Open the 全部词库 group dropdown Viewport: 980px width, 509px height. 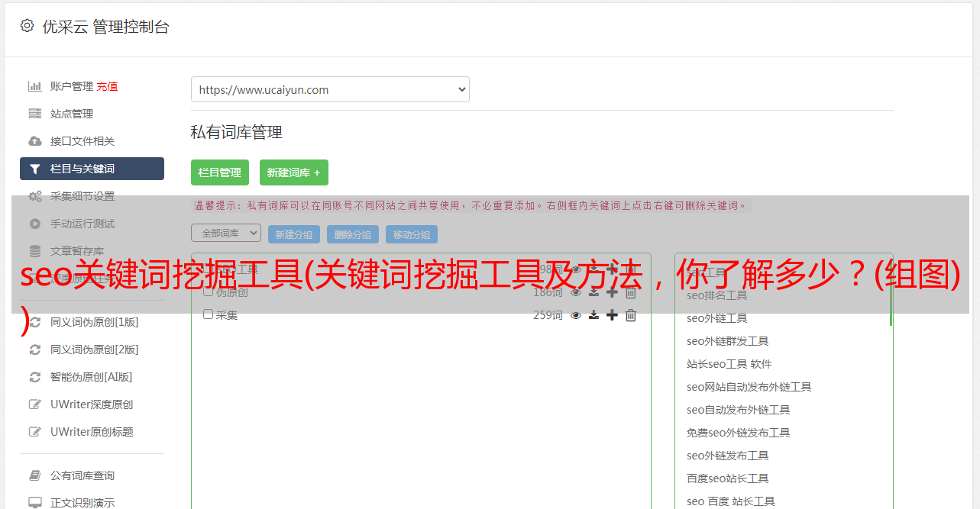(x=226, y=233)
